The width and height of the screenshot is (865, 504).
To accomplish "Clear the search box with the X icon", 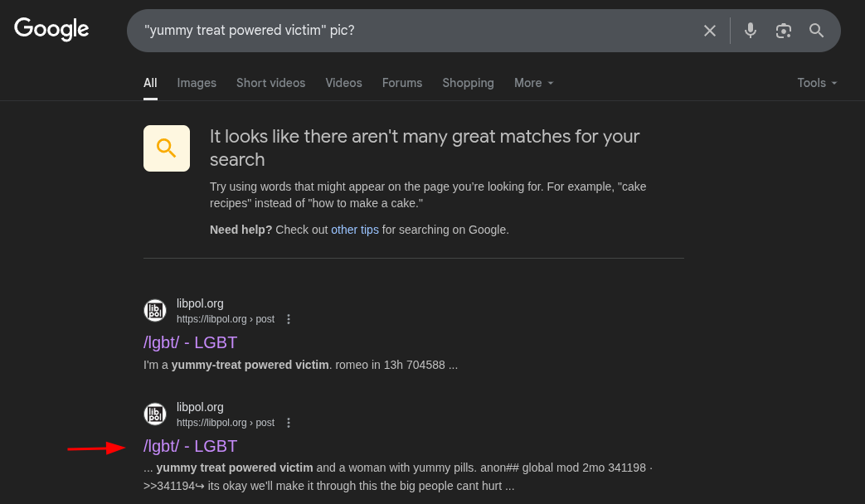I will tap(709, 31).
